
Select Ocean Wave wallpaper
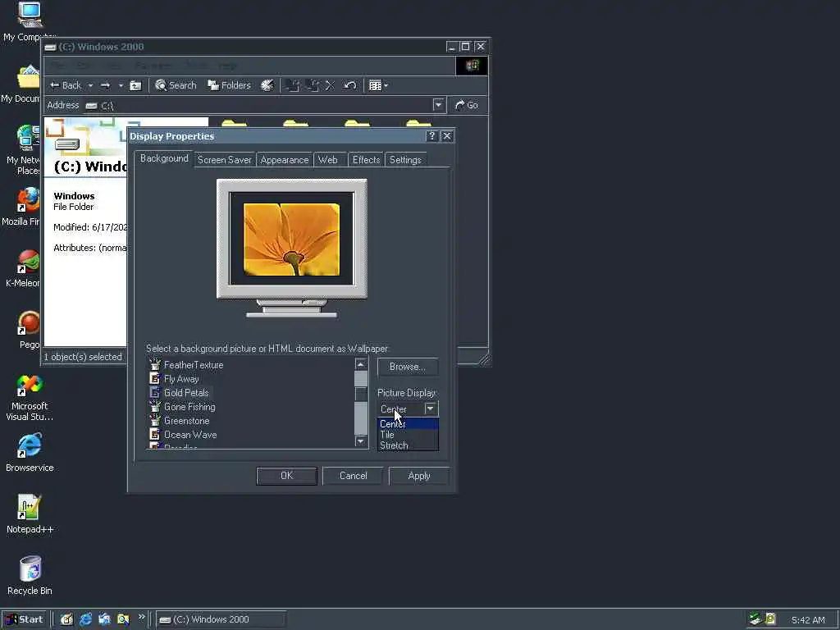click(190, 435)
